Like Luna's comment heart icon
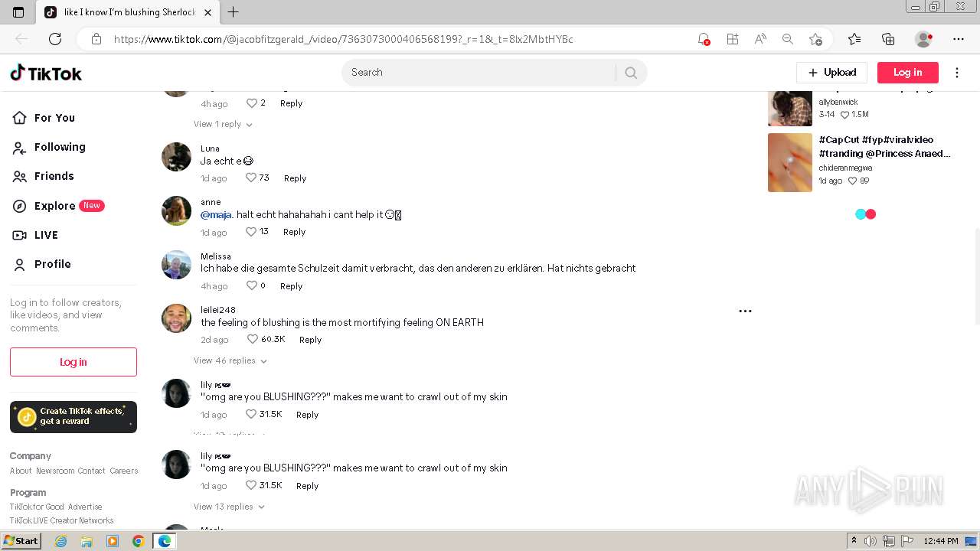Image resolution: width=980 pixels, height=551 pixels. click(x=250, y=178)
